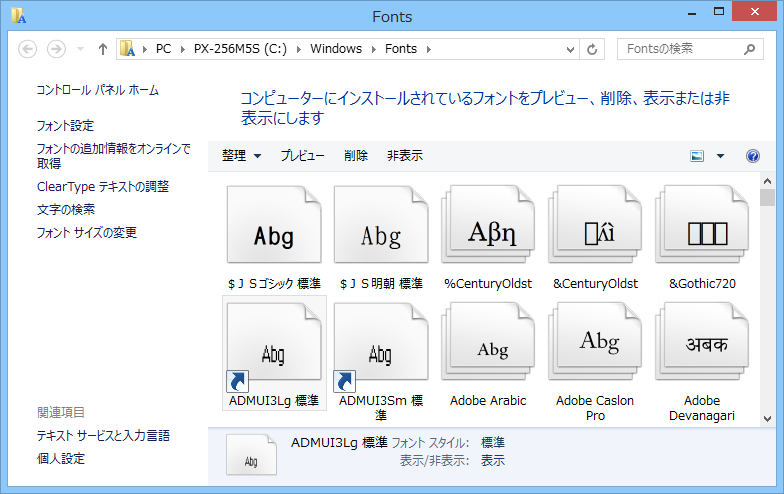This screenshot has height=494, width=784.
Task: Go back with the back arrow
Action: click(28, 49)
